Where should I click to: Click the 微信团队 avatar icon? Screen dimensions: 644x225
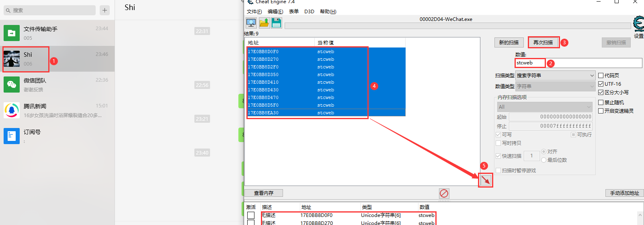12,85
